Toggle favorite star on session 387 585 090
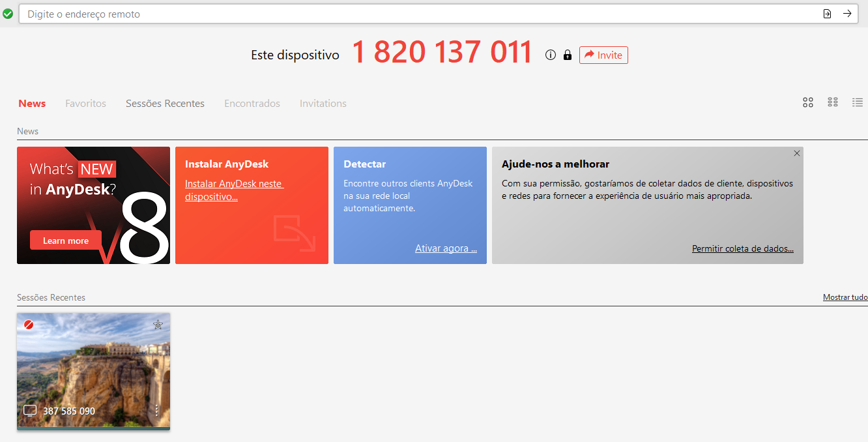Viewport: 868px width, 442px height. pos(158,325)
